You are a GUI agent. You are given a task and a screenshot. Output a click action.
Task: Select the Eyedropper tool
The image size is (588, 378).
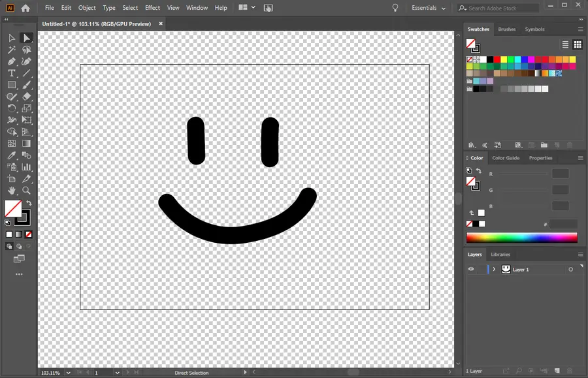pos(12,155)
